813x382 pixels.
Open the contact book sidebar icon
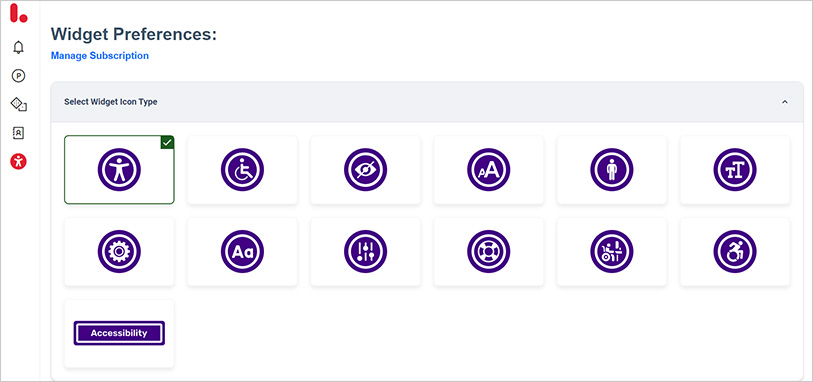point(19,133)
